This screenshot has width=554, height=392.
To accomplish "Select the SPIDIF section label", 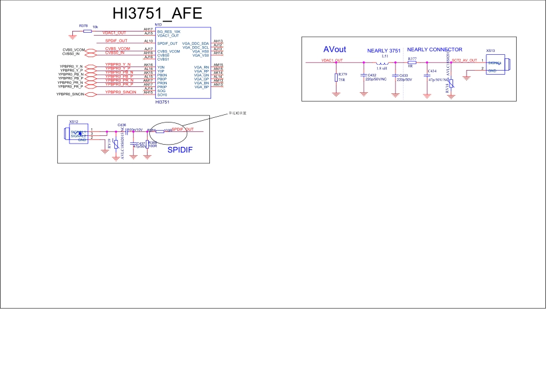I will click(180, 150).
